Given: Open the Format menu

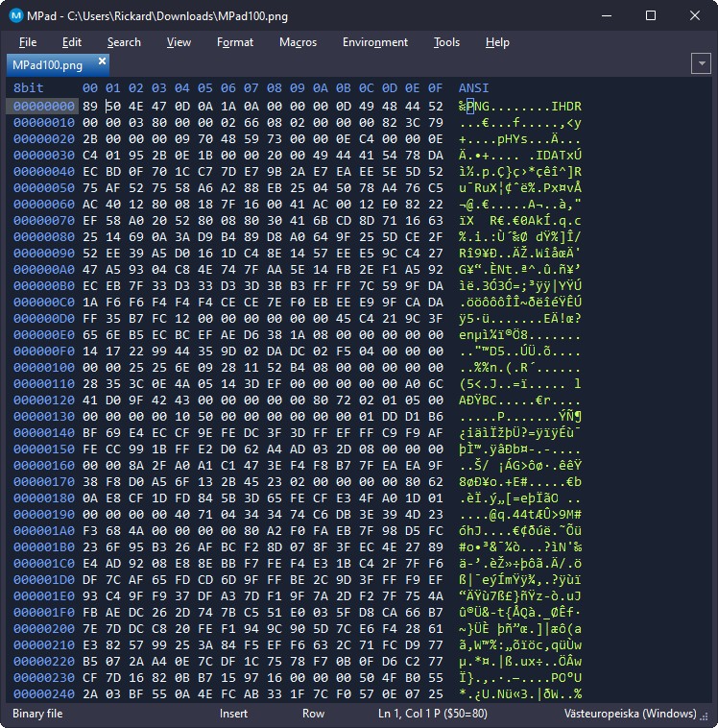Looking at the screenshot, I should 235,42.
